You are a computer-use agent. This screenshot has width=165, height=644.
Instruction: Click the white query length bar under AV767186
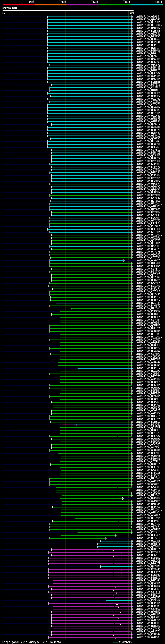68,11
